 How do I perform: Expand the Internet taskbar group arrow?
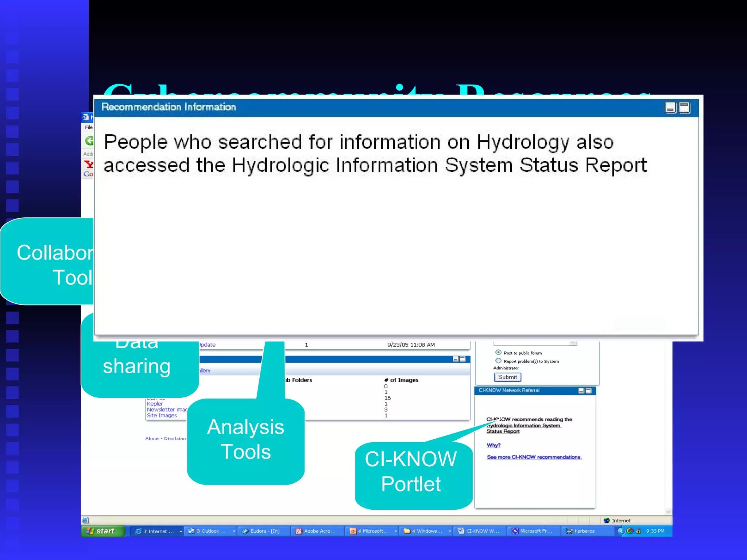click(181, 532)
